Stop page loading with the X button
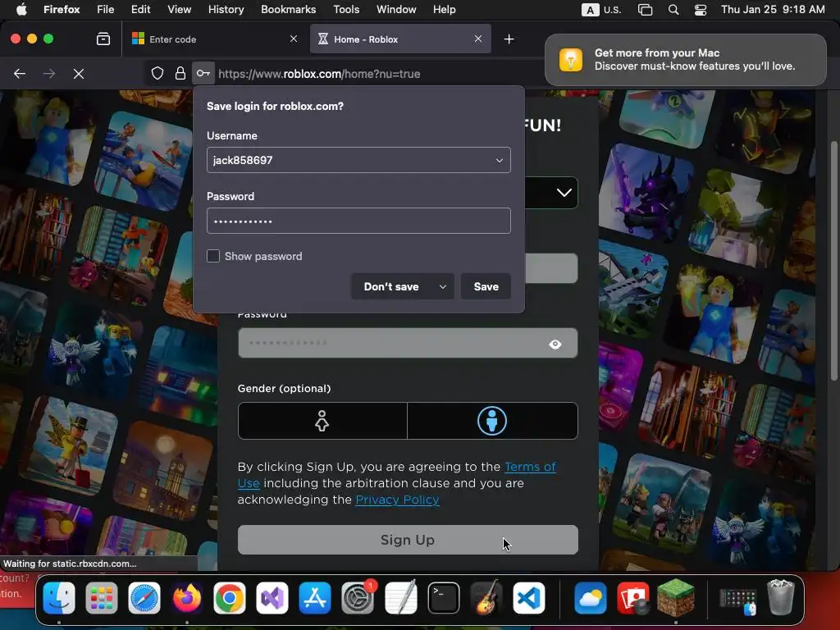The width and height of the screenshot is (840, 630). pyautogui.click(x=79, y=73)
